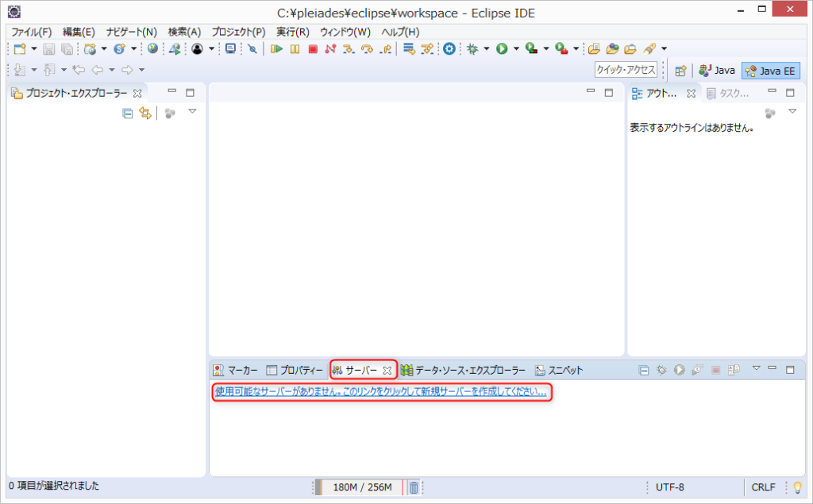This screenshot has height=504, width=813.
Task: Toggle Skip All Breakpoints
Action: pyautogui.click(x=252, y=48)
